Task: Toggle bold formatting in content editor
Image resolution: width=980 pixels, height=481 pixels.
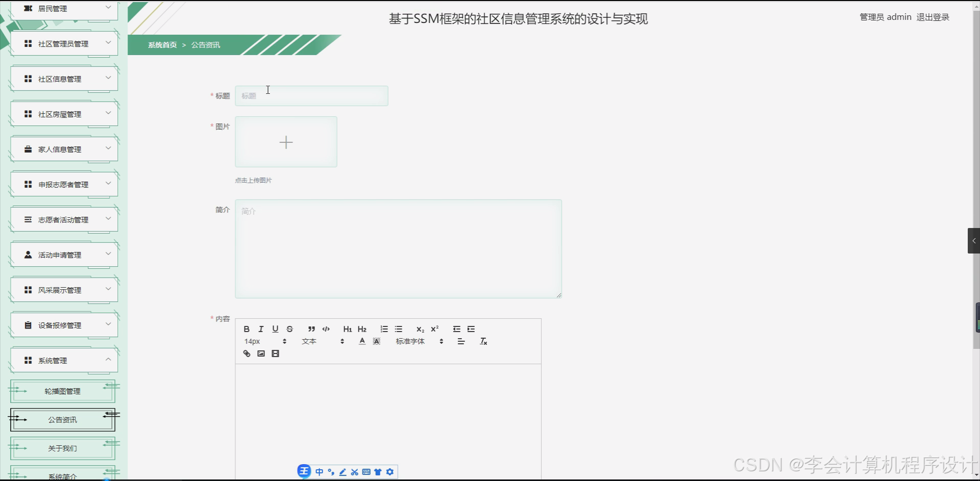Action: click(x=247, y=329)
